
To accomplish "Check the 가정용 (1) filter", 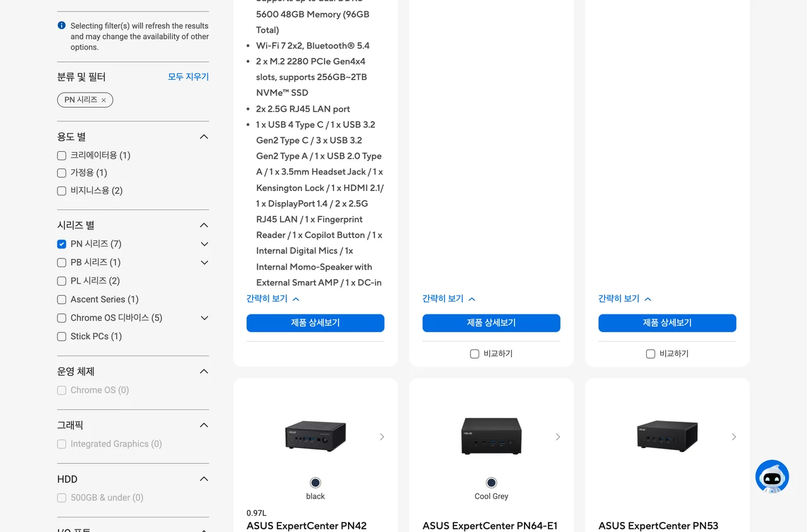I will [62, 173].
